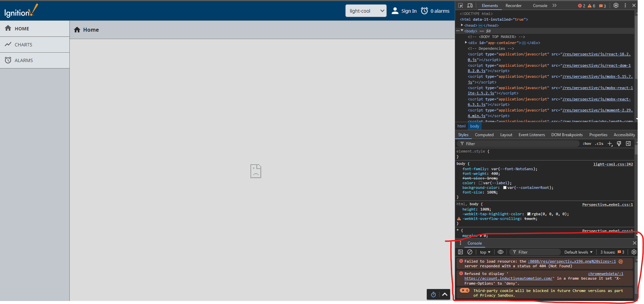The image size is (644, 304).
Task: Click the ellipsis badge inside the head tag
Action: 480,26
